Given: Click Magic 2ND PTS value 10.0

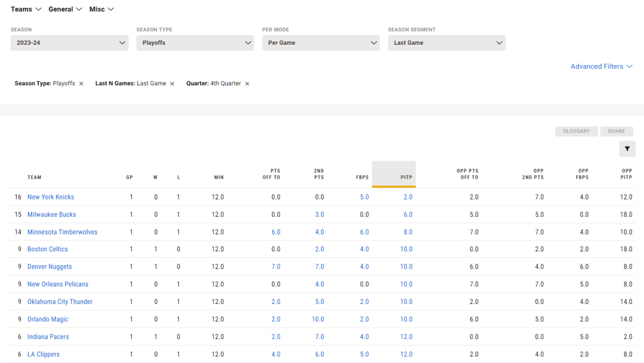Looking at the screenshot, I should (318, 319).
